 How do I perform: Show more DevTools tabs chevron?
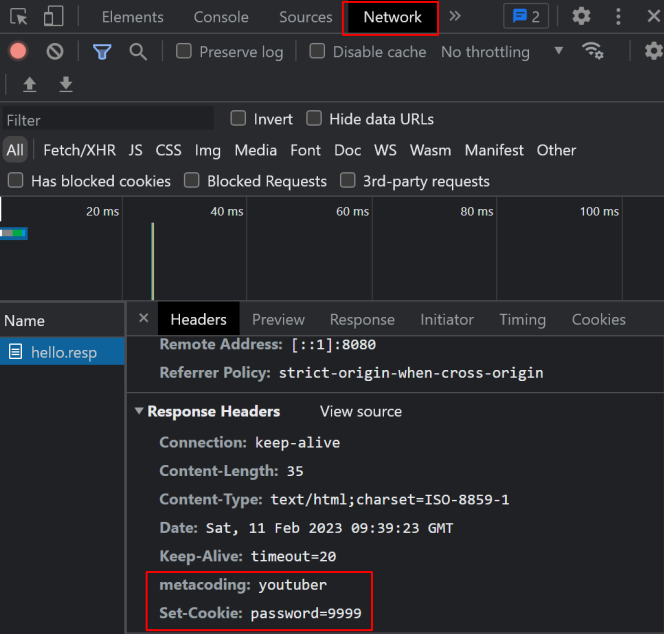click(455, 17)
